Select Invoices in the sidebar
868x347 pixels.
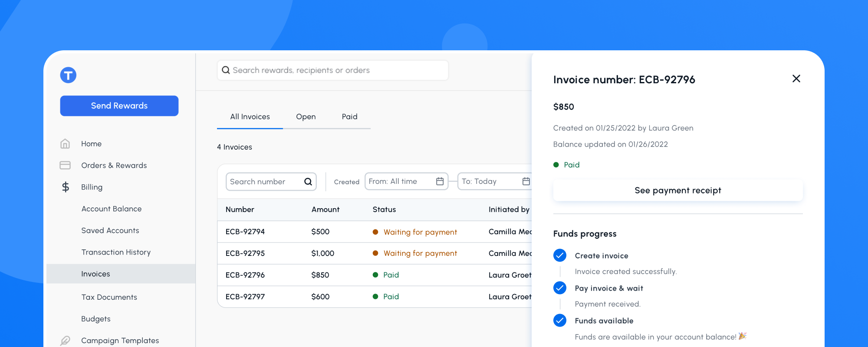click(121, 274)
